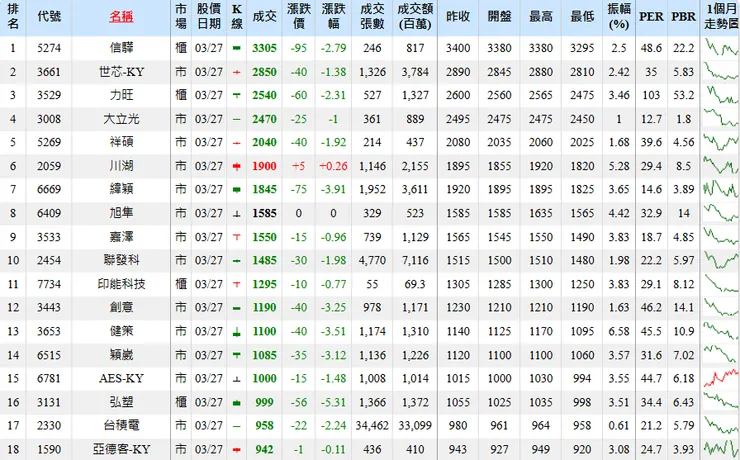Click the turnover value 33,099
Viewport: 740px width, 460px height.
click(x=415, y=426)
